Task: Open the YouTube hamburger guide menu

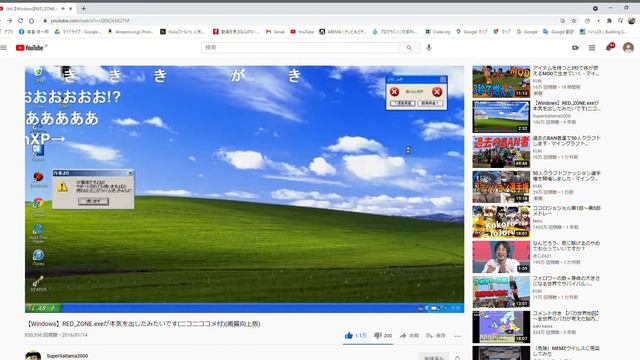Action: click(x=4, y=48)
